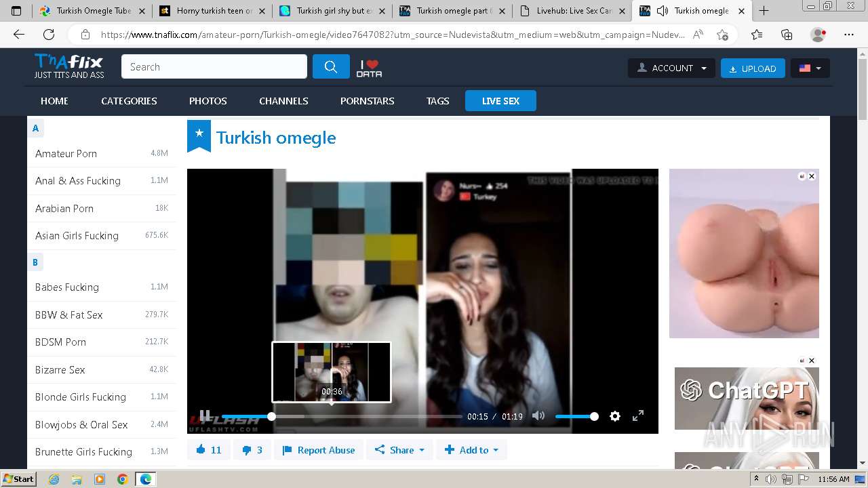Open the video player settings gear

coord(615,416)
